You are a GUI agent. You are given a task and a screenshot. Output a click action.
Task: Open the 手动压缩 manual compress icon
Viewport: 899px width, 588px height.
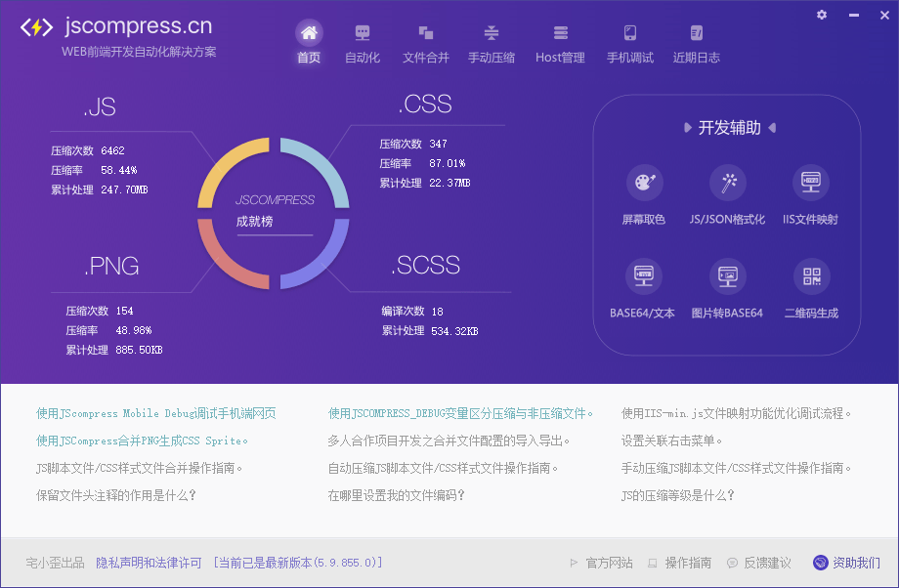tap(491, 32)
